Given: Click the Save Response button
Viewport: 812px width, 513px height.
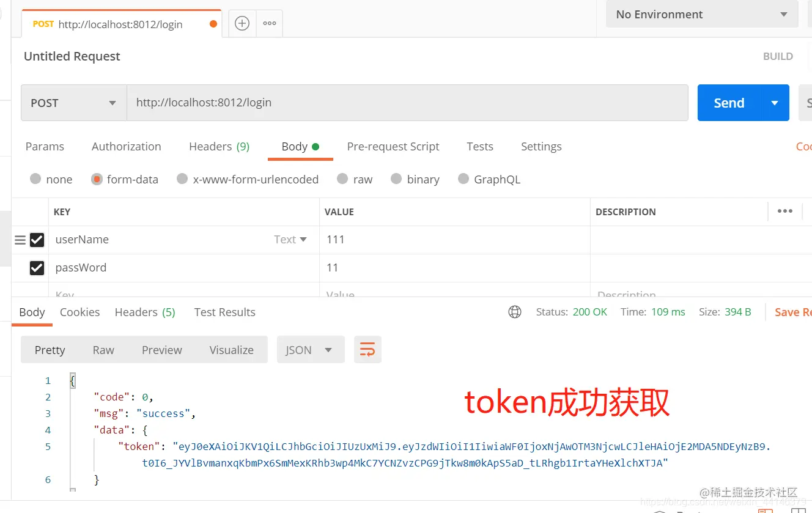Looking at the screenshot, I should click(793, 312).
